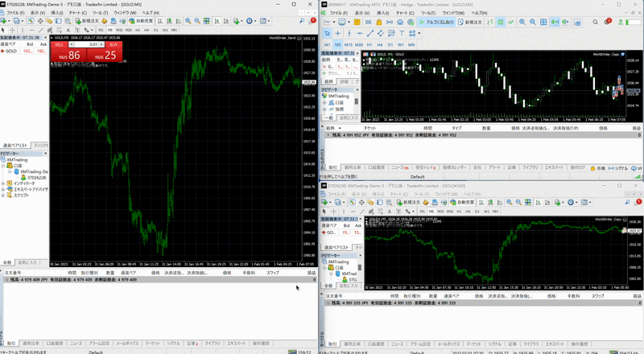Click the red SELL button on the GOLD chart
Screen dimensions: 644x354
[x=60, y=45]
